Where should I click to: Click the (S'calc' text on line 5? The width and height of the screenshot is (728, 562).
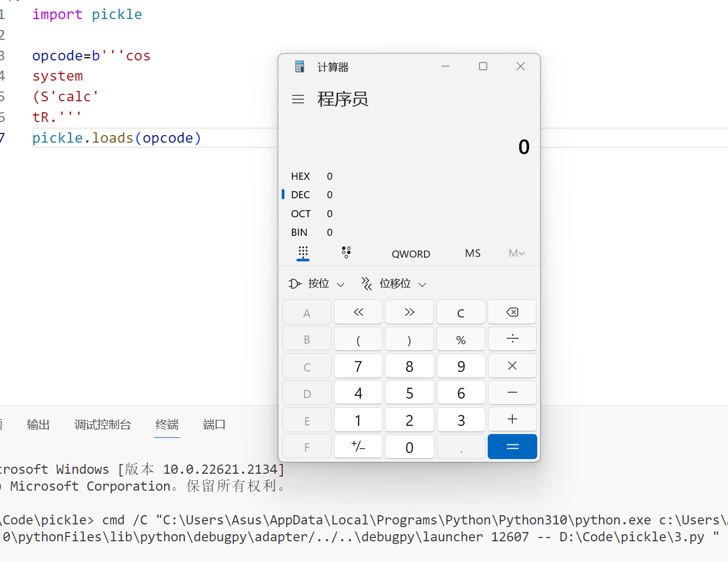pos(65,96)
